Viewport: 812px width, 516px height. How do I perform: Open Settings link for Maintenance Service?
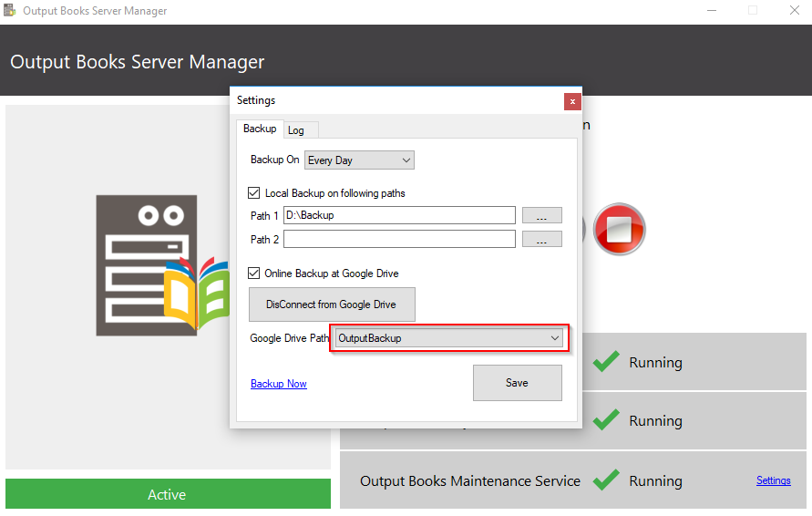coord(773,480)
